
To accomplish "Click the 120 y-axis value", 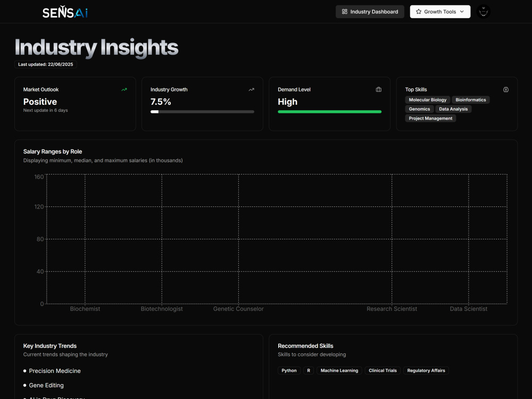I will tap(39, 206).
